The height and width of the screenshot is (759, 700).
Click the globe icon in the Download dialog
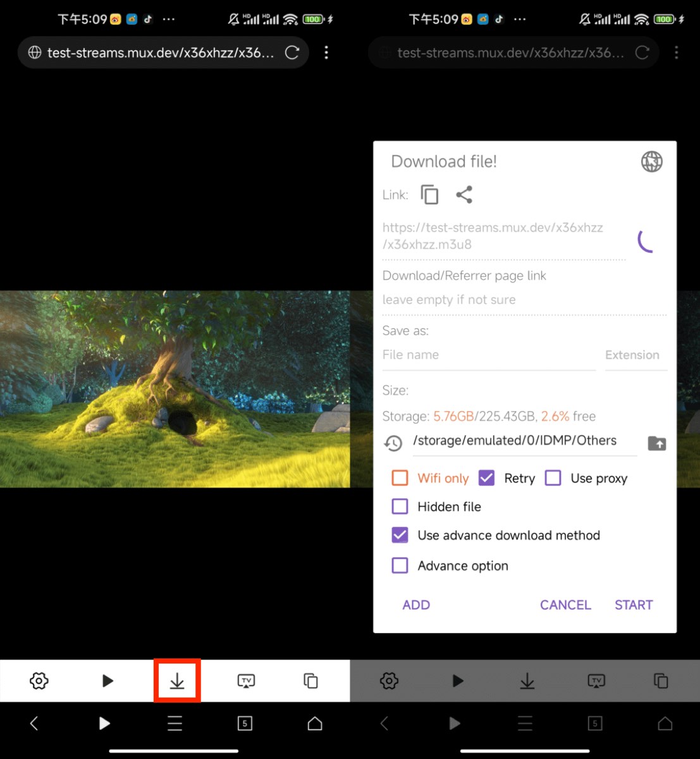click(x=651, y=161)
